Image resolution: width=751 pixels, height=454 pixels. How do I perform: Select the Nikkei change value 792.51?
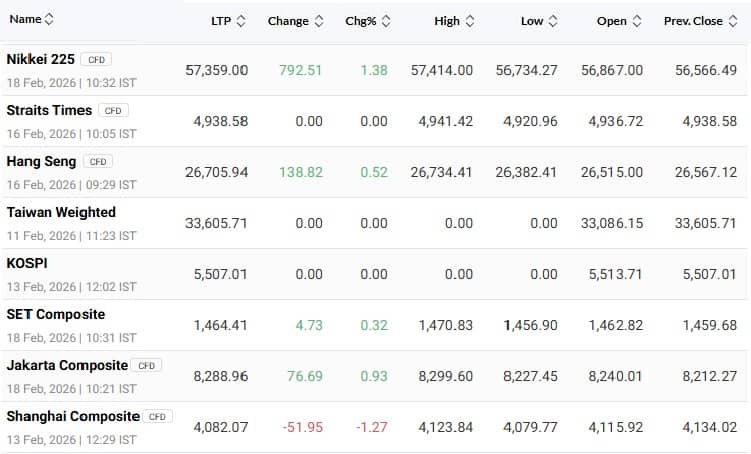(301, 70)
